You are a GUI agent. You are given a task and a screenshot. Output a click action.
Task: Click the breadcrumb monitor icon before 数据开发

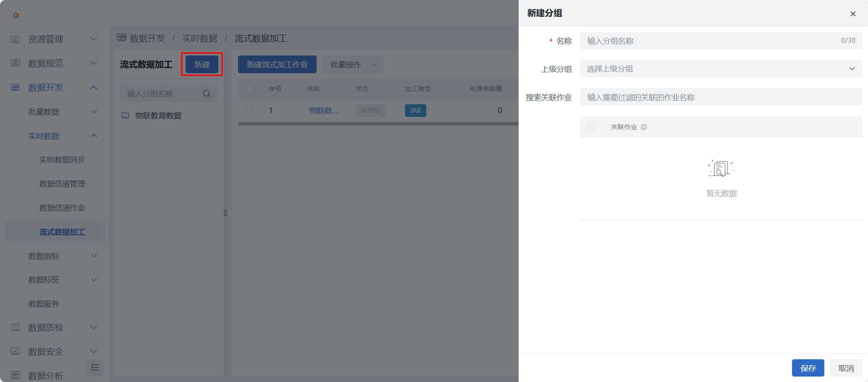coord(121,38)
